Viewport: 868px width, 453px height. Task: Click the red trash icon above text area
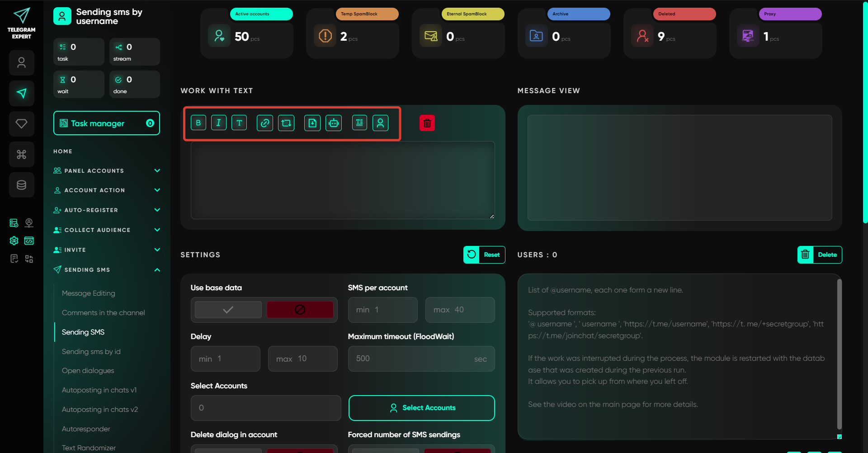click(x=427, y=123)
